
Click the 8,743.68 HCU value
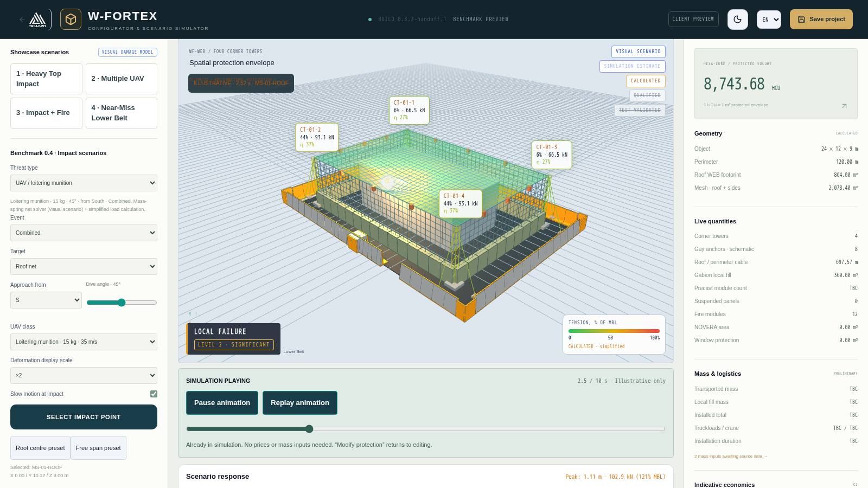(734, 84)
